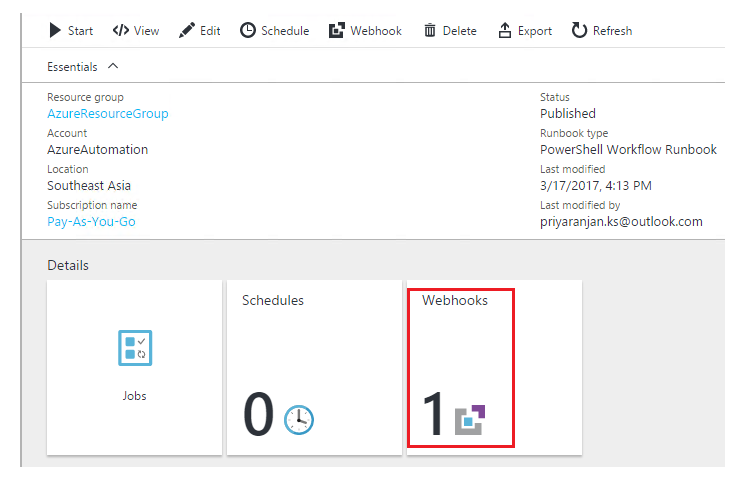Select the Webhook toolbar label
The width and height of the screenshot is (736, 486).
376,31
